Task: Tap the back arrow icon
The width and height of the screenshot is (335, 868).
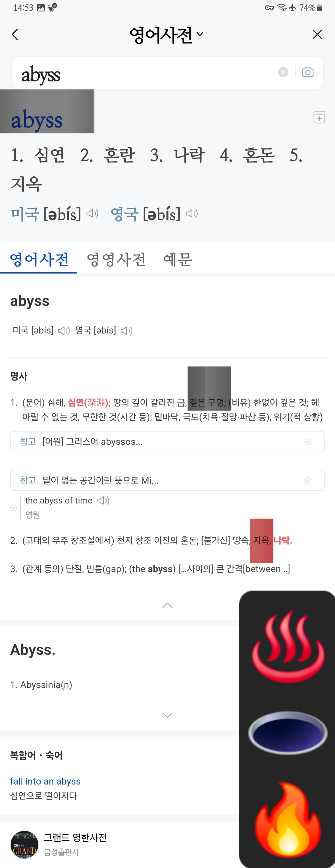Action: point(15,34)
